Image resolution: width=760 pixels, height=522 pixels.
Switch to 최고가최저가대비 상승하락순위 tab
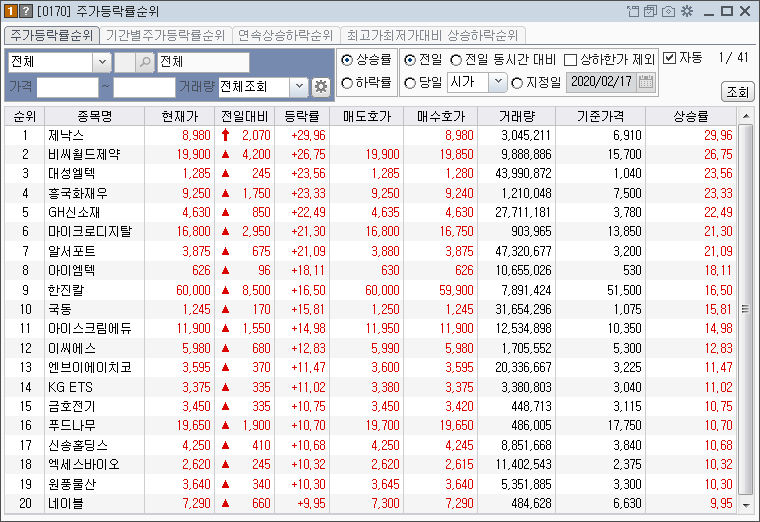click(x=432, y=35)
